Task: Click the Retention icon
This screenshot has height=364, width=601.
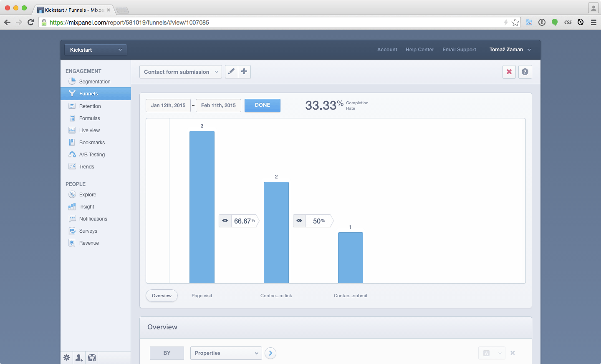Action: (x=72, y=106)
